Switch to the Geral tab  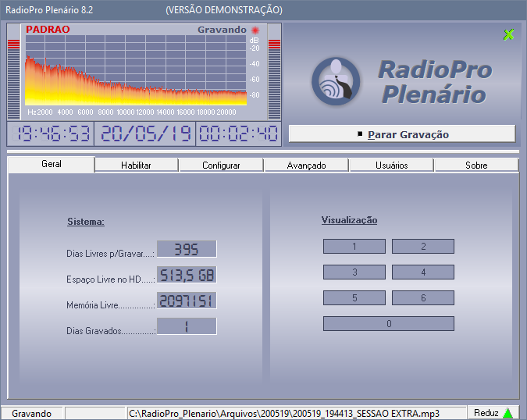pos(52,164)
